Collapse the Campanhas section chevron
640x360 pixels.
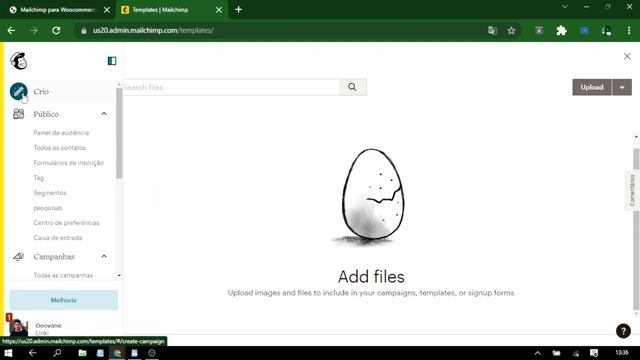pos(104,256)
